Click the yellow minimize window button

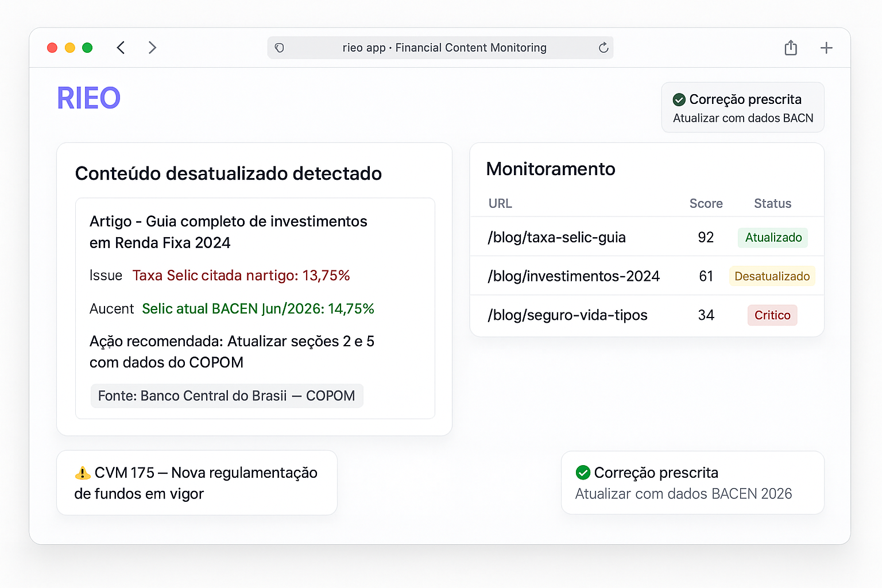point(70,48)
